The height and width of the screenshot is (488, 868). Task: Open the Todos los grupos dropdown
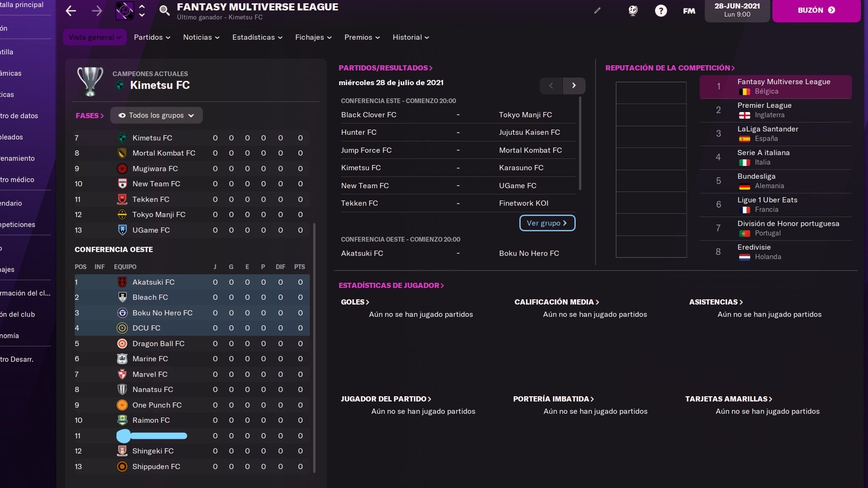157,115
